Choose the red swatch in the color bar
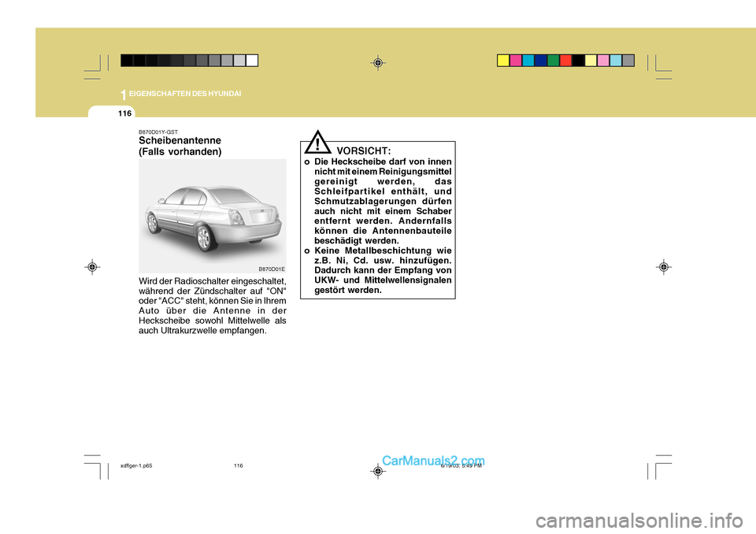 tap(566, 61)
